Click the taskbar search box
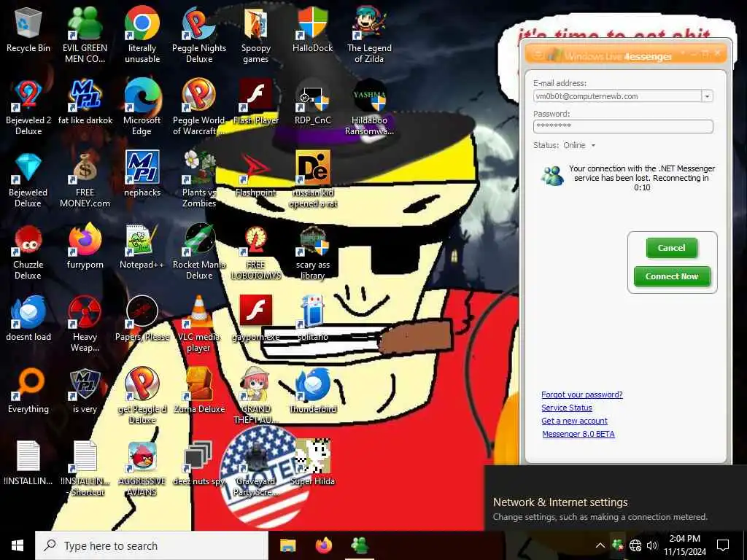Screen dimensions: 747x560 152,545
